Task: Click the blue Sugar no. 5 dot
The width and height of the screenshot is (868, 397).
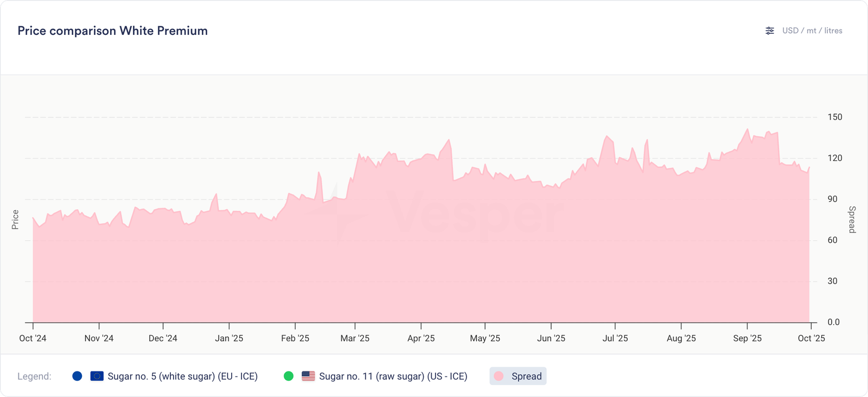Action: (77, 376)
